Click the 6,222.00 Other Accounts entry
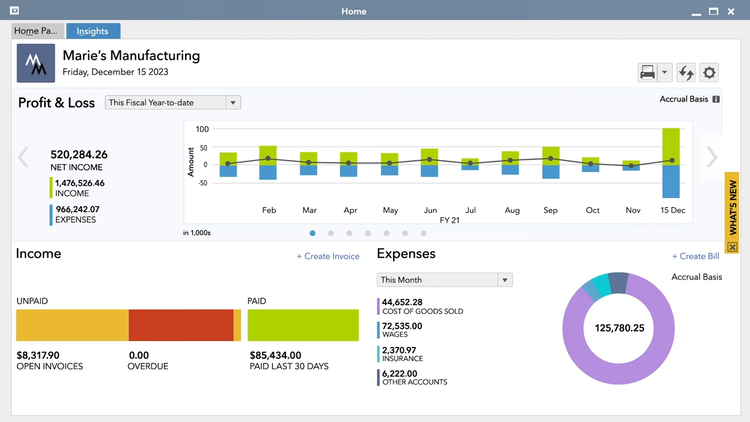Screen dimensions: 750x422 414,378
